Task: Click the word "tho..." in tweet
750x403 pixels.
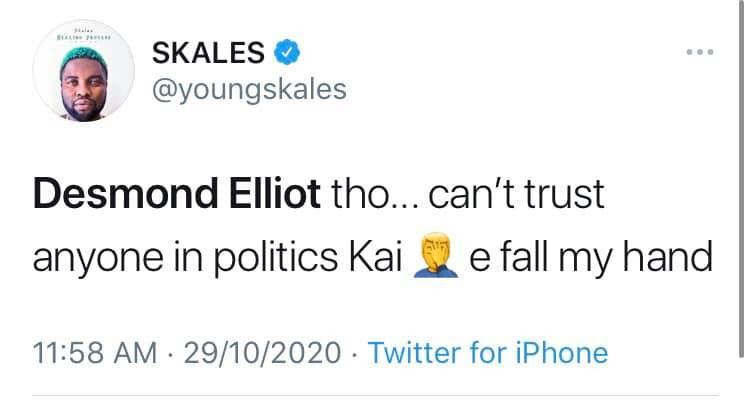Action: coord(375,194)
